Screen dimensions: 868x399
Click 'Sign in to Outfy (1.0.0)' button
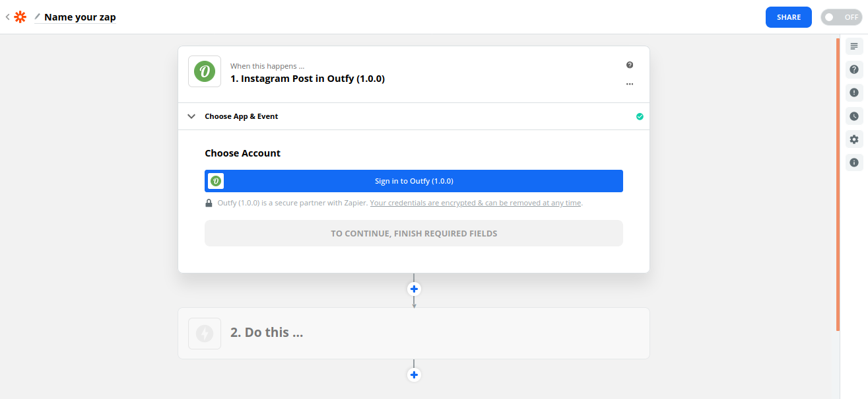pos(414,181)
